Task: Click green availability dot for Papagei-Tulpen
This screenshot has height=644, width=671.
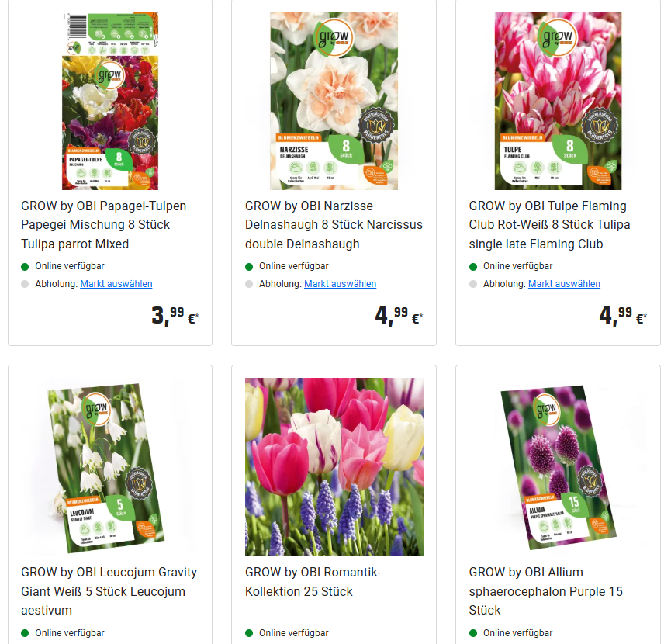Action: 25,267
